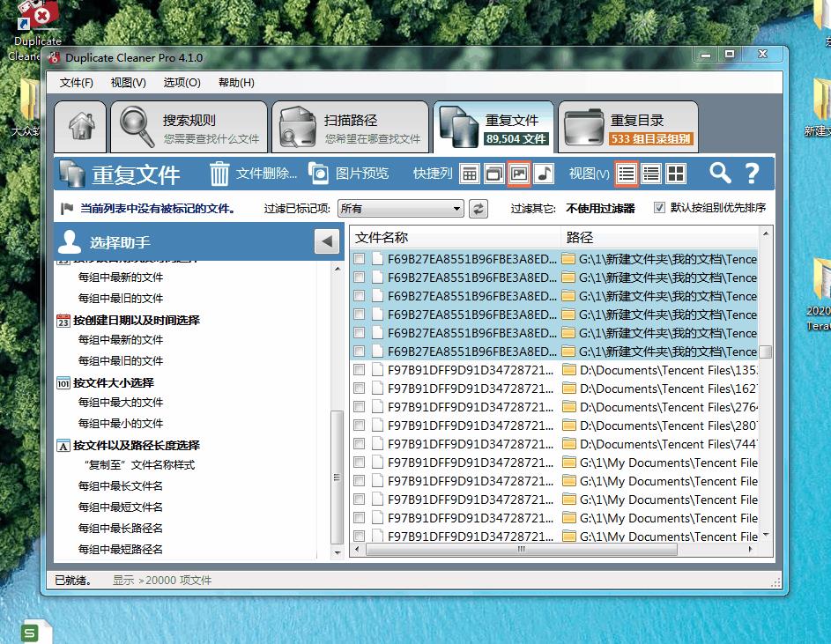This screenshot has height=644, width=831.
Task: Select the 重复文件 tab
Action: click(493, 127)
